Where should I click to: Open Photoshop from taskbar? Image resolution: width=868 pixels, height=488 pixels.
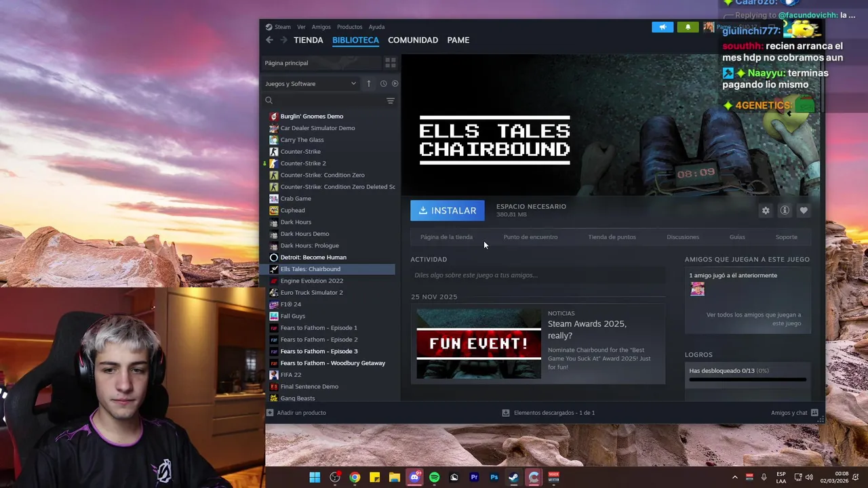[x=494, y=477]
